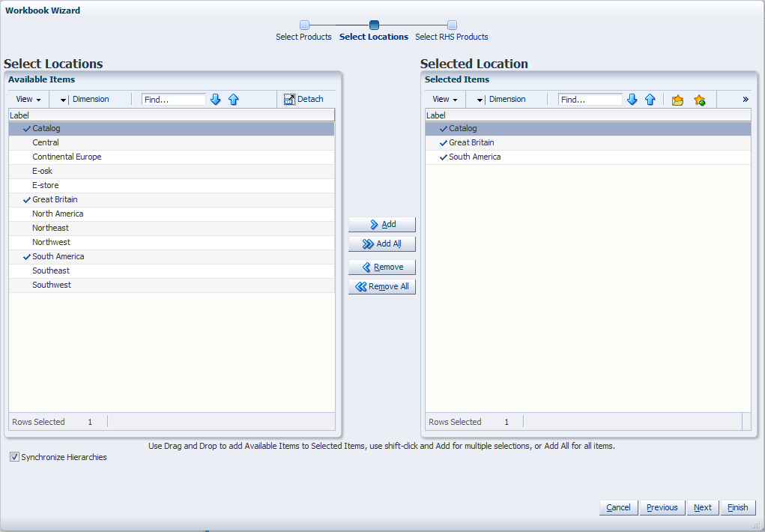Viewport: 765px width, 532px height.
Task: Go to Select RHS Products step
Action: (x=452, y=31)
